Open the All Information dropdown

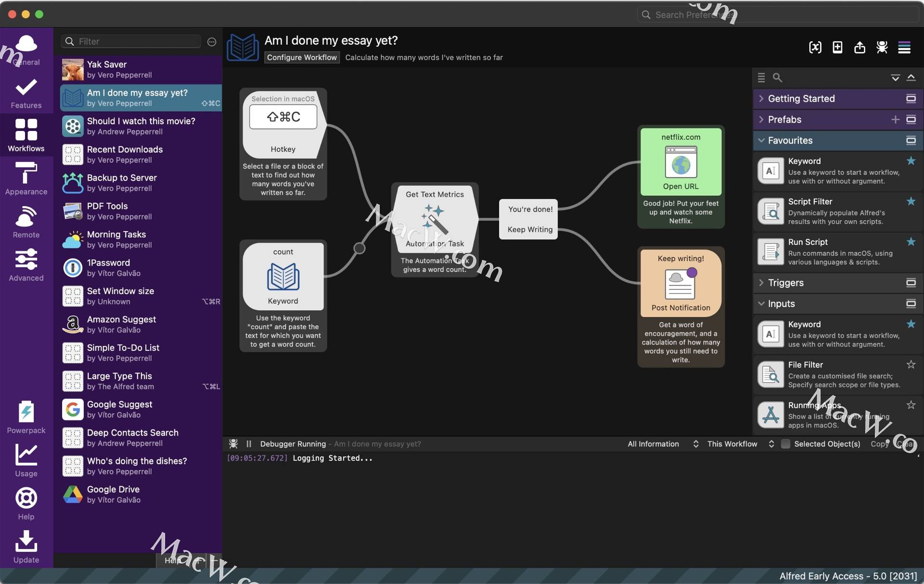point(662,444)
